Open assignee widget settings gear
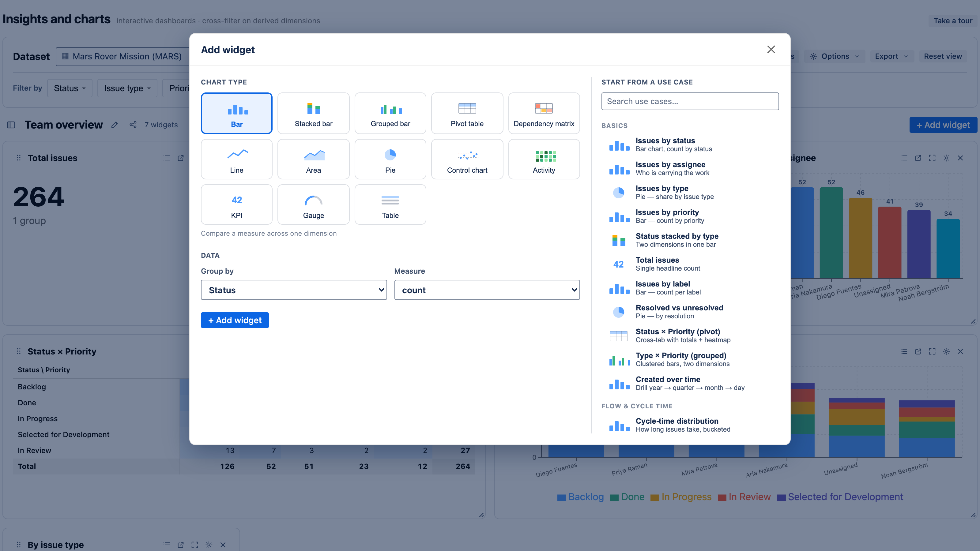This screenshot has width=980, height=551. [946, 158]
